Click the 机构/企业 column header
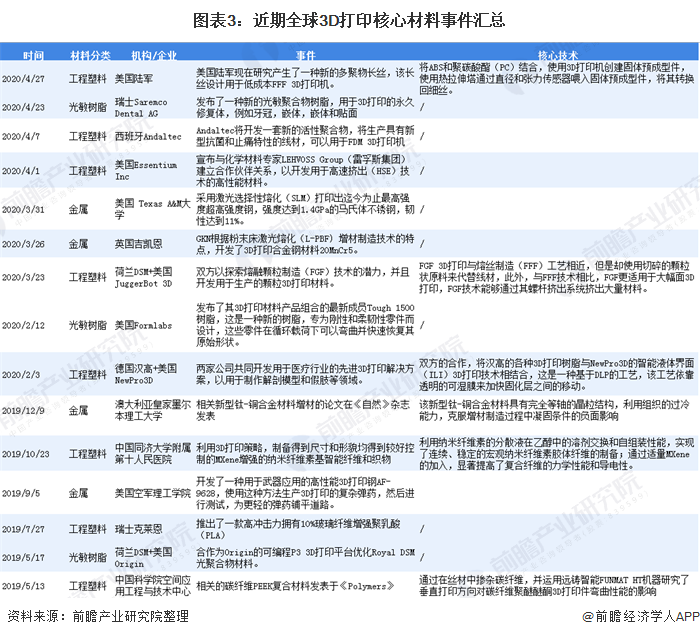700x637 pixels. click(153, 53)
